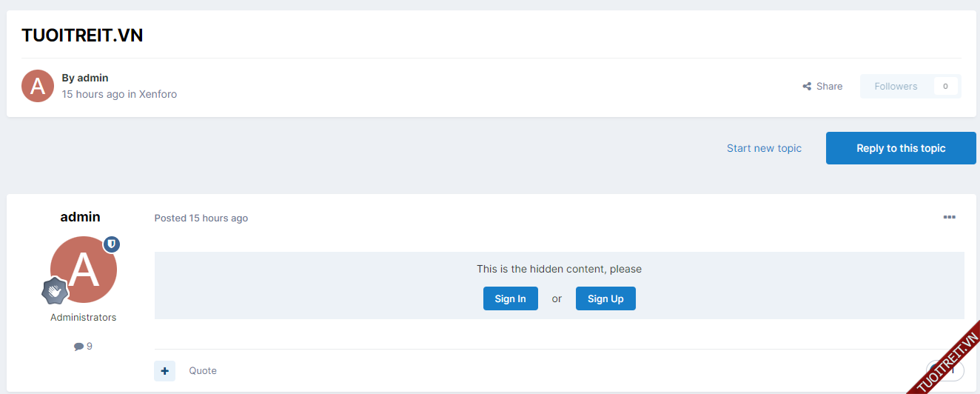The width and height of the screenshot is (980, 394).
Task: Click the moderator shield badge on avatar
Action: click(112, 244)
